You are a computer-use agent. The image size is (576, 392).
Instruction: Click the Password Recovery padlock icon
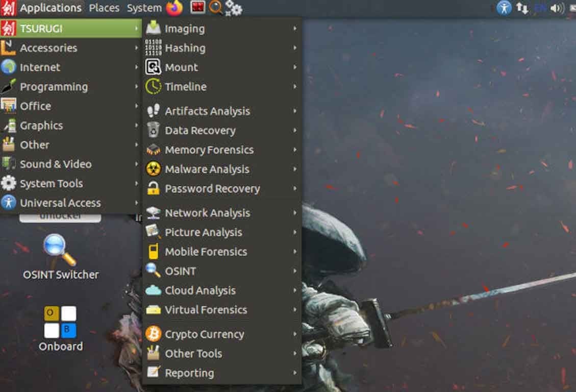tap(153, 188)
